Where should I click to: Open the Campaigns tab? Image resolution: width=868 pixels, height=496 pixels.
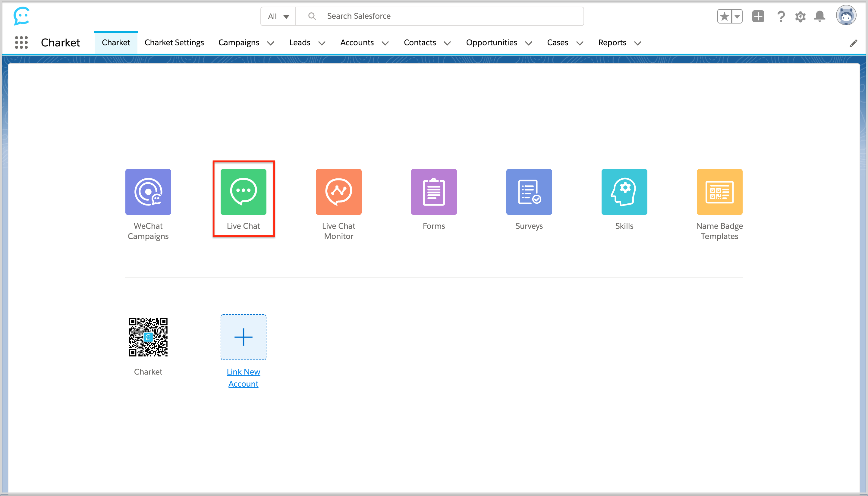[238, 42]
